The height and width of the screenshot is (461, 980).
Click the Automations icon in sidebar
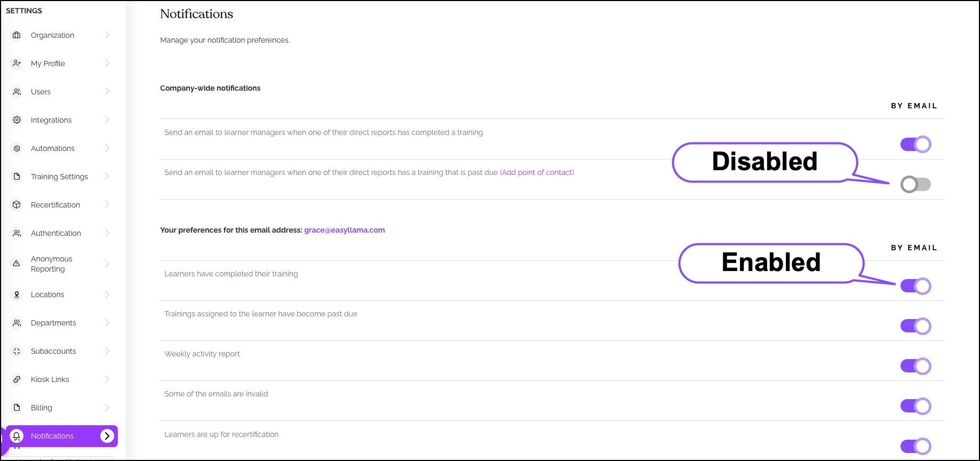[17, 148]
